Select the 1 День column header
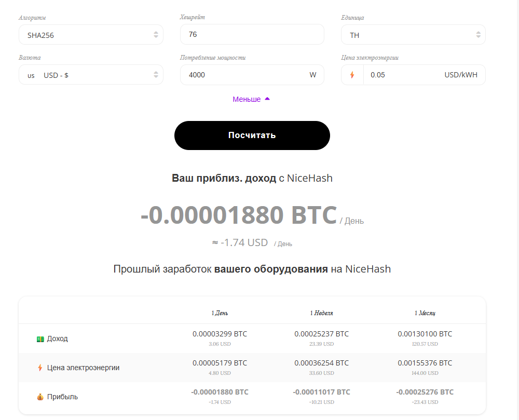This screenshot has width=519, height=420. [x=220, y=313]
